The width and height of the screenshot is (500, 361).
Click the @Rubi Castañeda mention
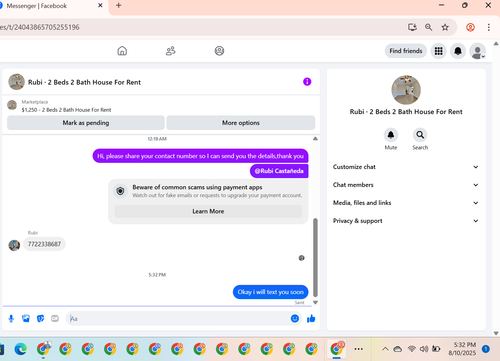point(279,171)
